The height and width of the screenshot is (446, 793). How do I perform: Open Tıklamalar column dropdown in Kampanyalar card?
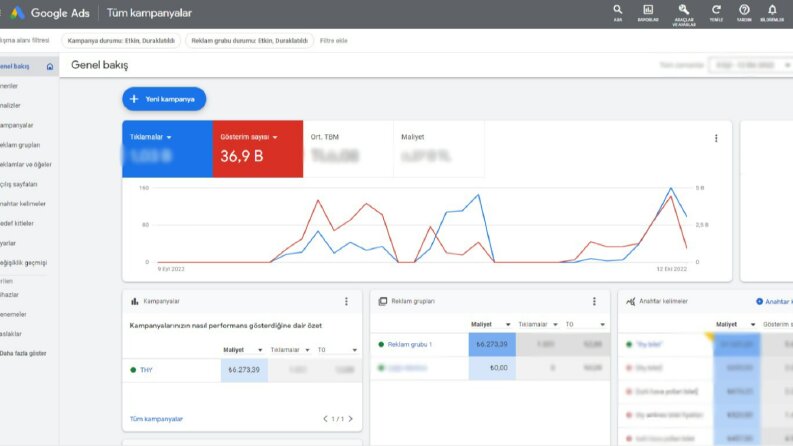coord(307,350)
